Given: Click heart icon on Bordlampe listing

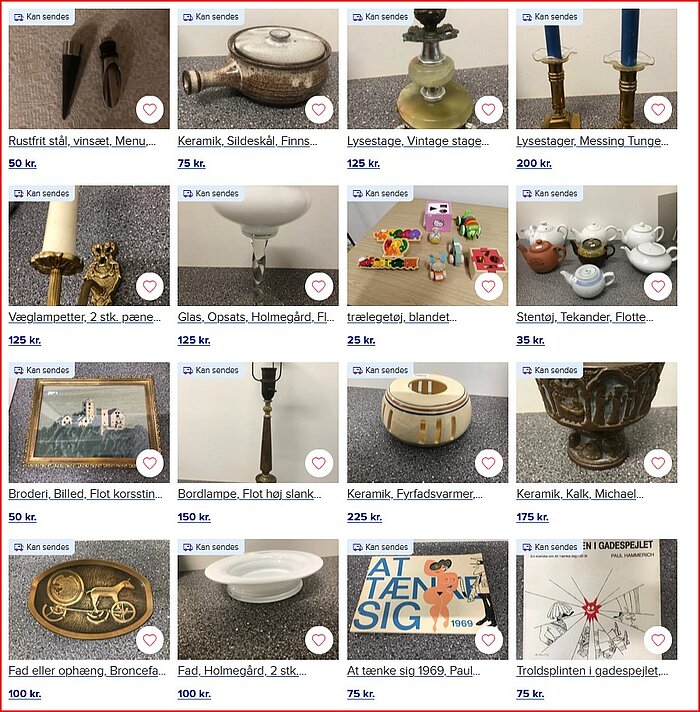Looking at the screenshot, I should tap(319, 463).
